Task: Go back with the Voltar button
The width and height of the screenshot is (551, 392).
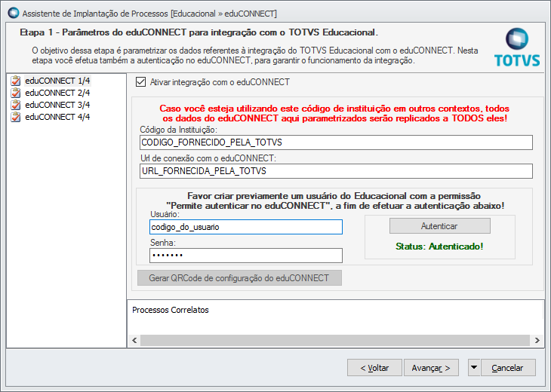Action: tap(374, 368)
